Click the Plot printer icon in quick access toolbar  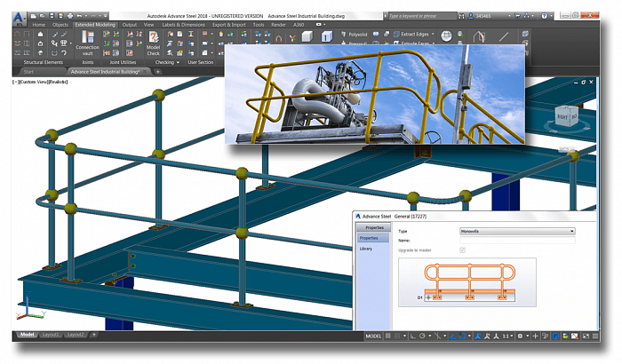coord(70,16)
